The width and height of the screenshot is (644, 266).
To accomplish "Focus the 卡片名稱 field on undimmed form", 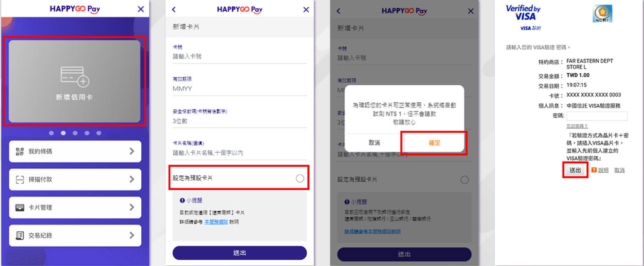I will click(x=239, y=153).
